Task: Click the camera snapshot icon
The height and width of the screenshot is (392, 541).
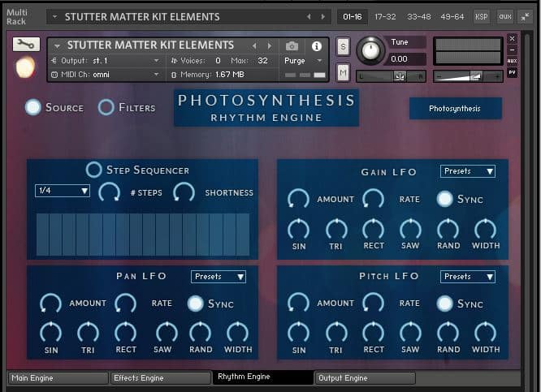Action: [x=292, y=46]
